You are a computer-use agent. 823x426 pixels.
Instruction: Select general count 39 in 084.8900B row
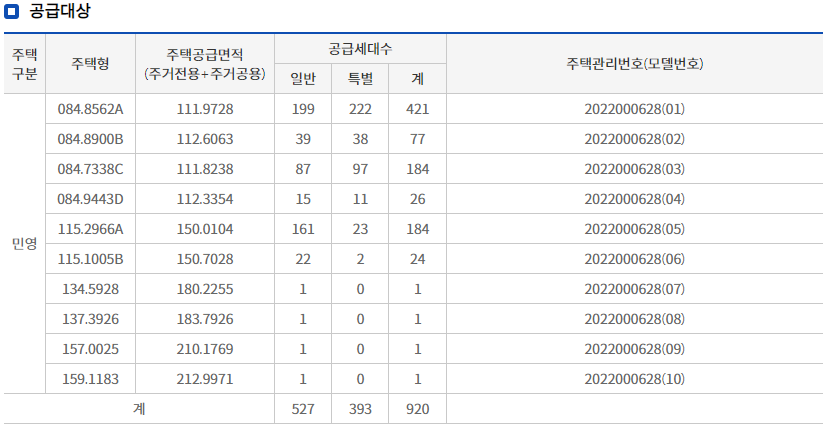[x=303, y=139]
